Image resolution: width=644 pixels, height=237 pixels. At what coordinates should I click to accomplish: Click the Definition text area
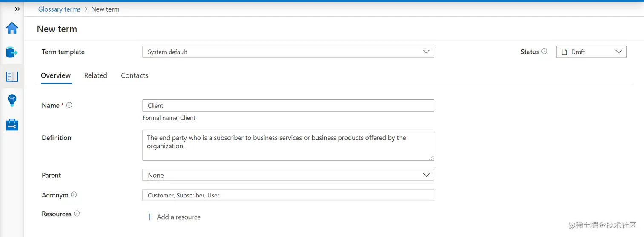click(288, 145)
